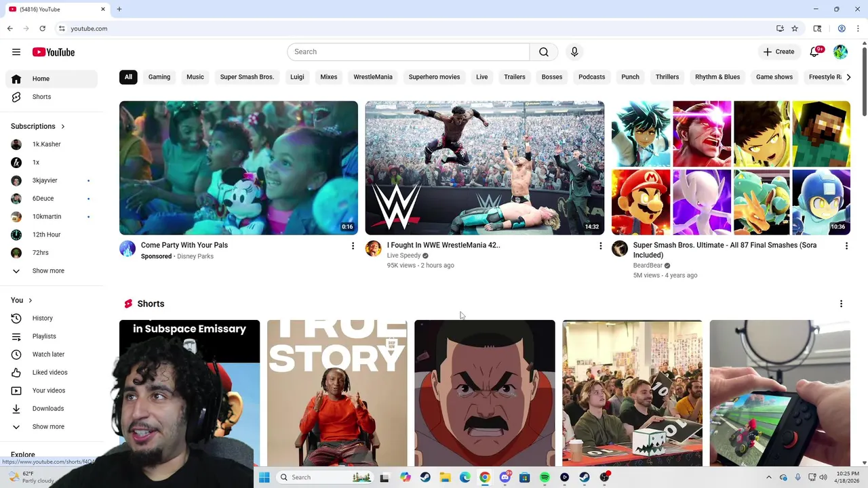Click inside the YouTube search field
868x488 pixels.
(x=408, y=52)
